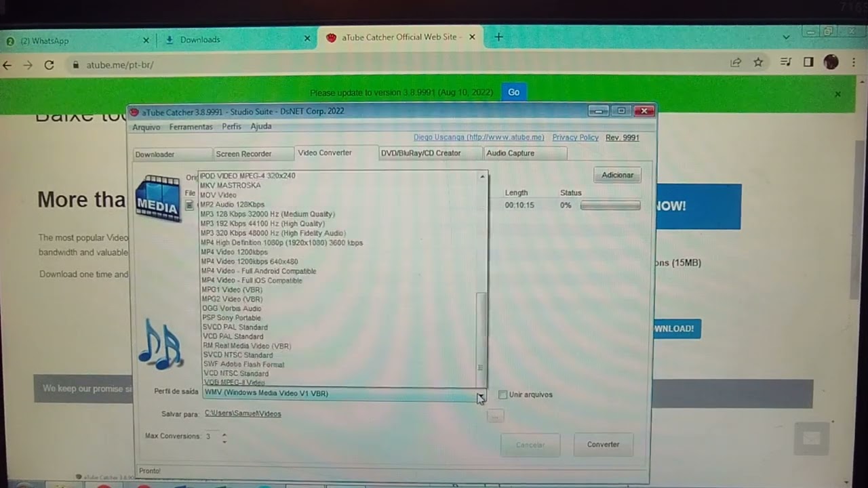This screenshot has width=868, height=488.
Task: Decrease Max Conversions with the down arrow
Action: [224, 441]
